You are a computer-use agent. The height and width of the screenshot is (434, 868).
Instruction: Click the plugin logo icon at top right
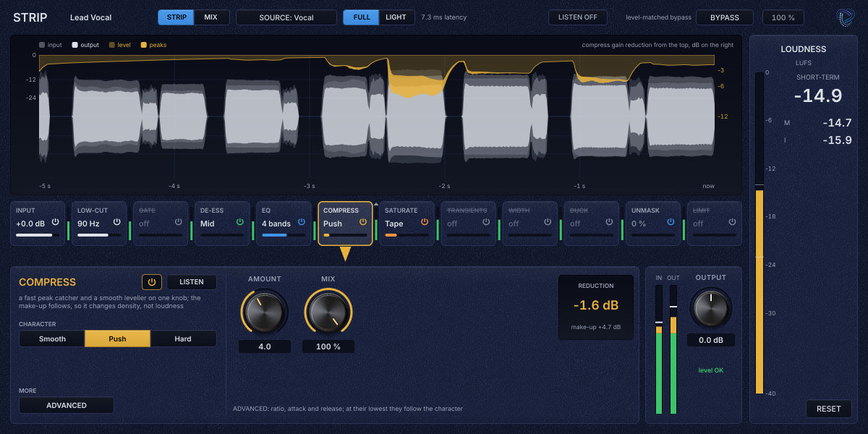tap(846, 17)
